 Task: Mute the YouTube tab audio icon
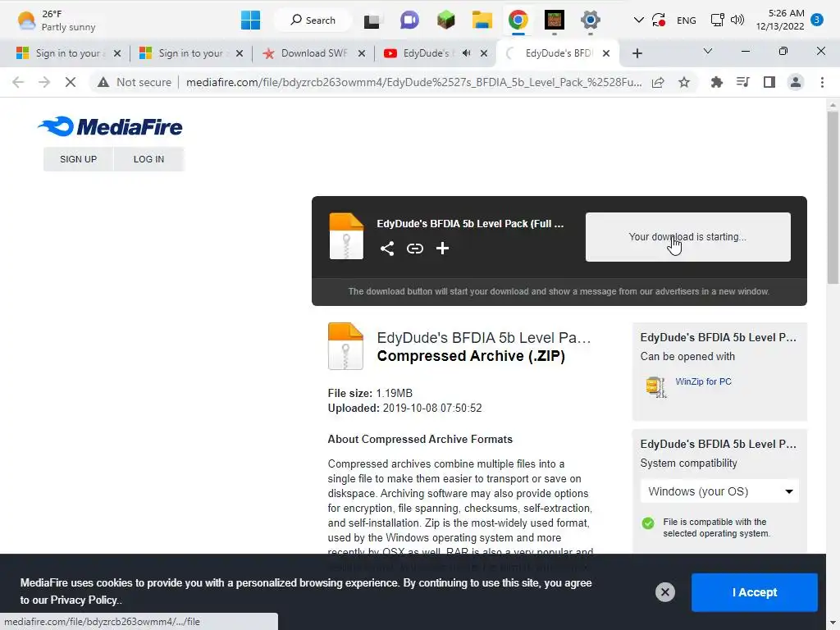coord(467,53)
